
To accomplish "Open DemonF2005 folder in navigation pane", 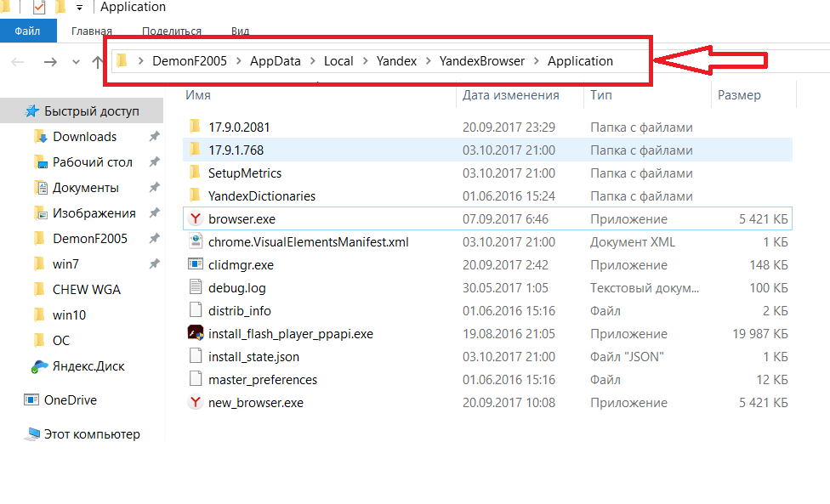I will tap(90, 239).
